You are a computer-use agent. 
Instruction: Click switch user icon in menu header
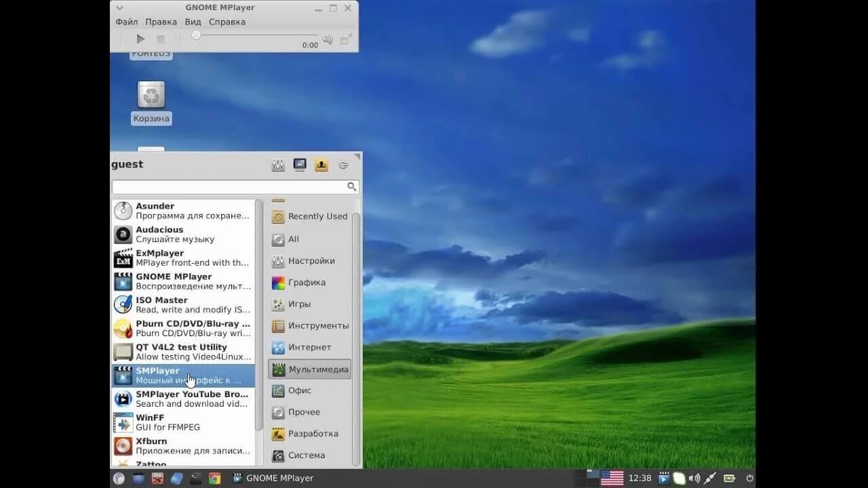(x=321, y=165)
